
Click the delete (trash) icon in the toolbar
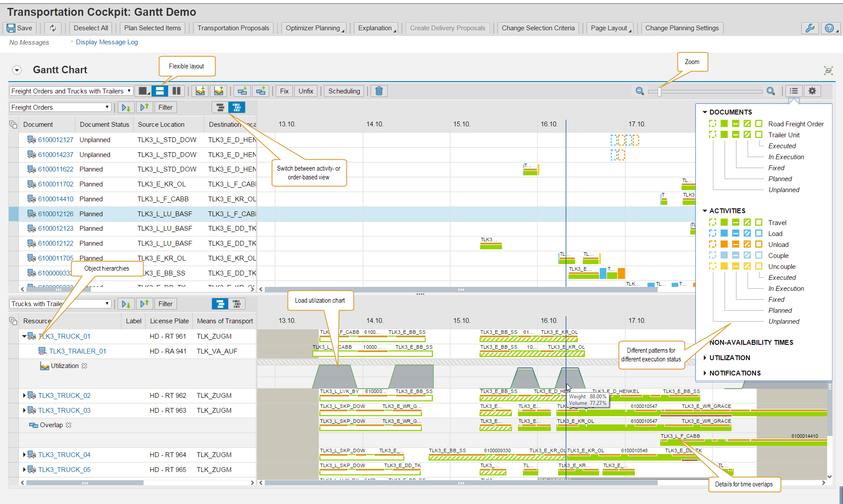click(378, 91)
